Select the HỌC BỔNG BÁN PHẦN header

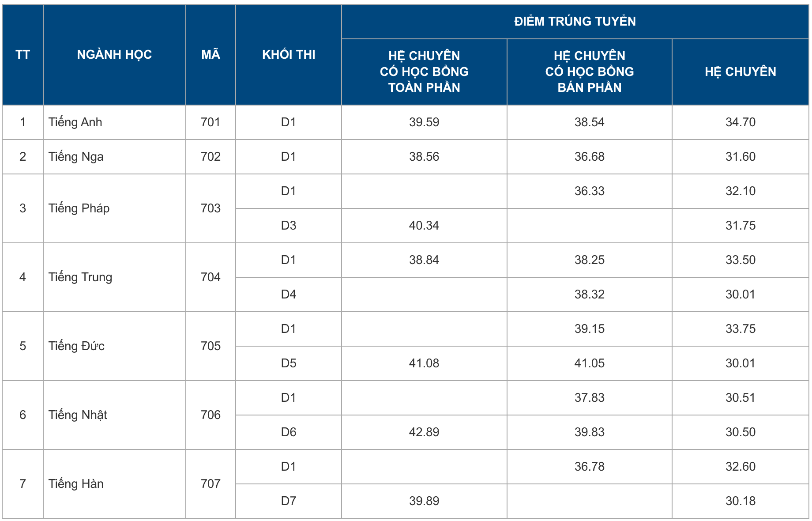coord(589,72)
